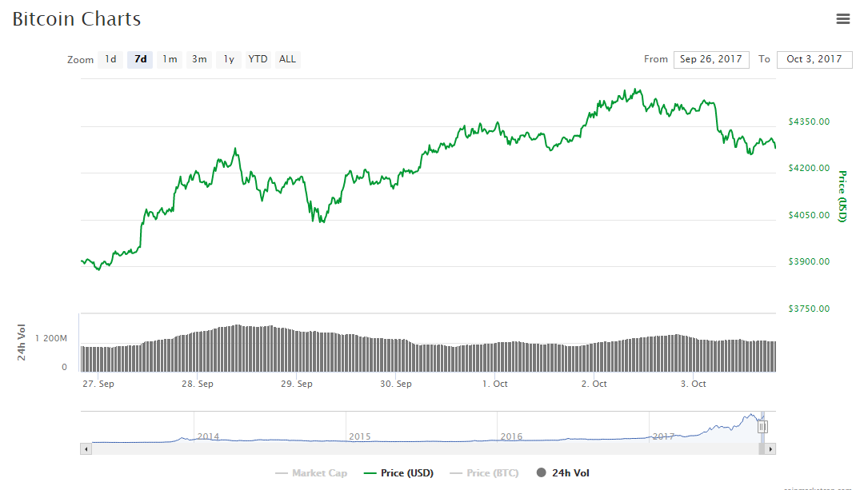Click the Bitcoin Charts heading
The image size is (868, 490).
(76, 19)
